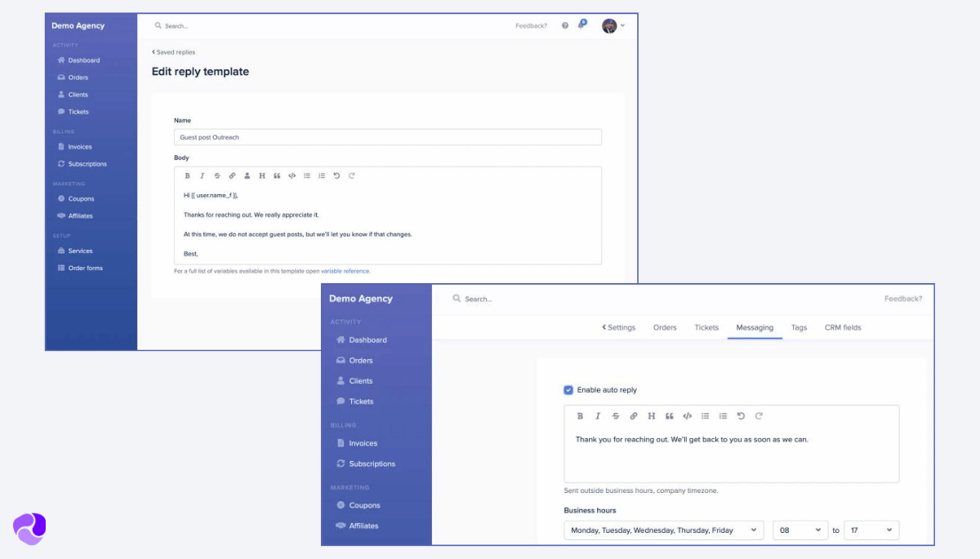The image size is (980, 559).
Task: Click the auto reply message text area
Action: (x=732, y=444)
